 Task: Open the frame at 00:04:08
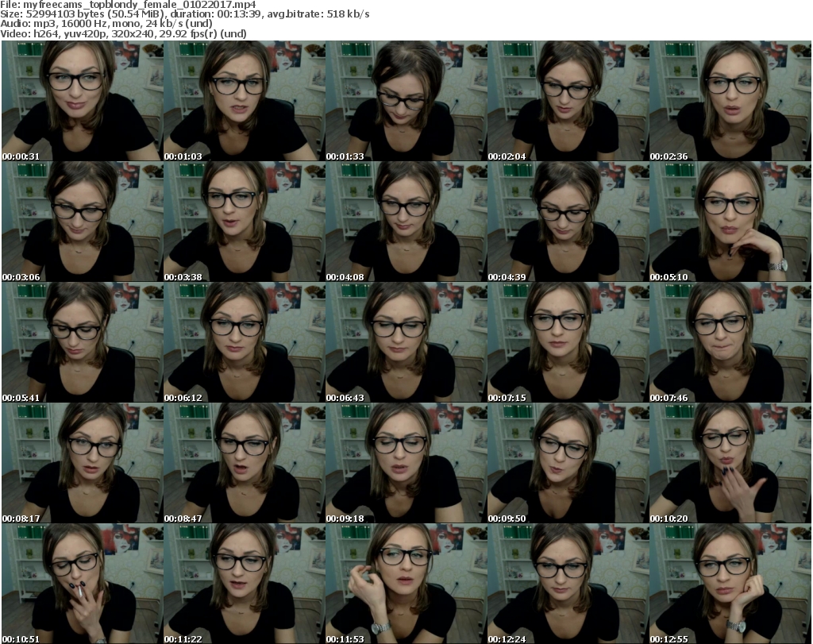(406, 222)
